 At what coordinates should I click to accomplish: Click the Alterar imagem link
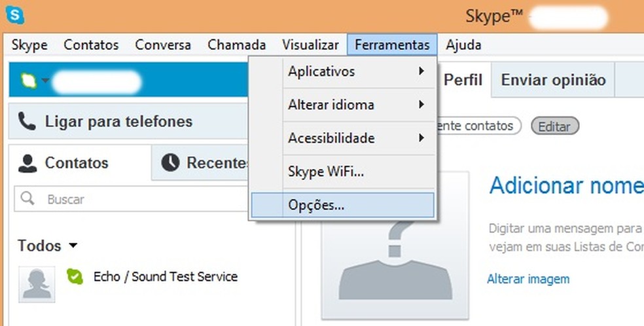coord(528,279)
